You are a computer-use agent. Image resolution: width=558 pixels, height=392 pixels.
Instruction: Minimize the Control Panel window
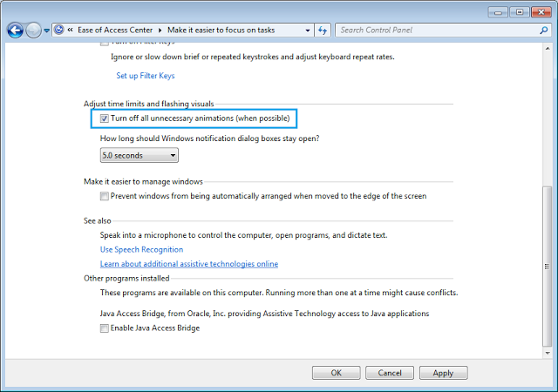tap(498, 12)
